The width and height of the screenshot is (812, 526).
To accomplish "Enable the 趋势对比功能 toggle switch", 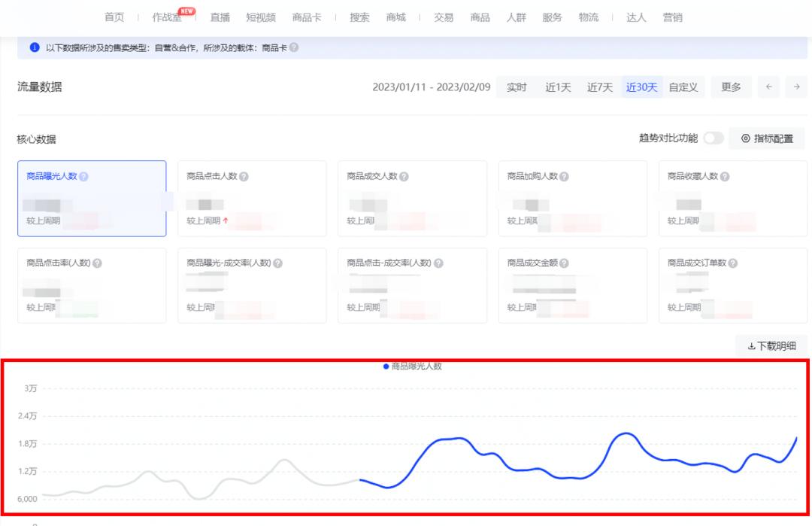I will (713, 138).
